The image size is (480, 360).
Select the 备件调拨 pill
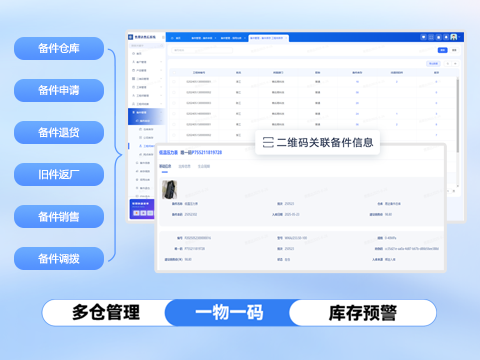[x=59, y=258]
